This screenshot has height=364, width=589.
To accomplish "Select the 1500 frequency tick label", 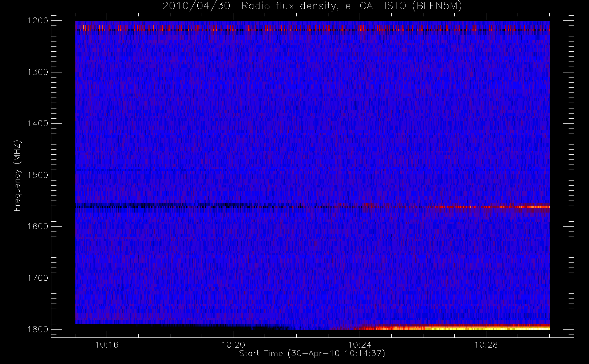I will click(x=38, y=175).
